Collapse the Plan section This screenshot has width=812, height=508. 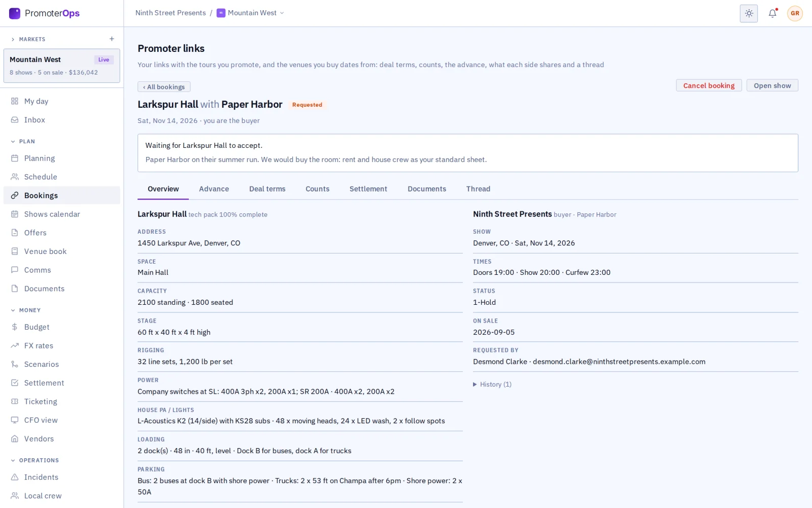click(23, 141)
